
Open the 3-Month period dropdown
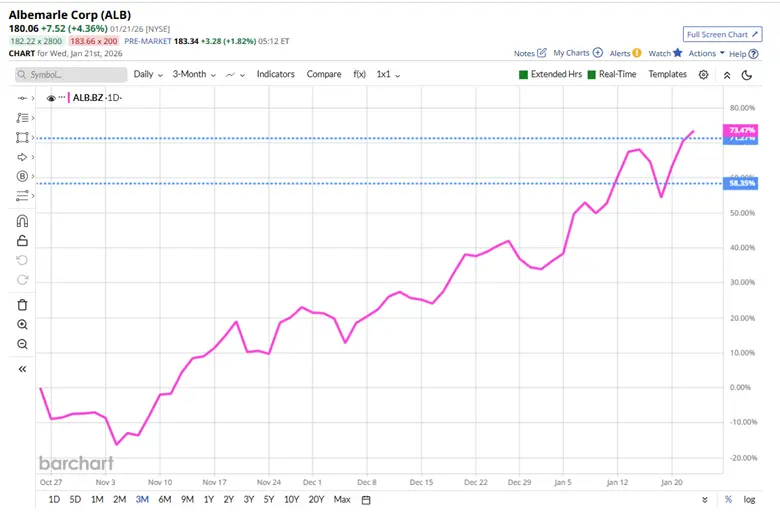tap(194, 74)
